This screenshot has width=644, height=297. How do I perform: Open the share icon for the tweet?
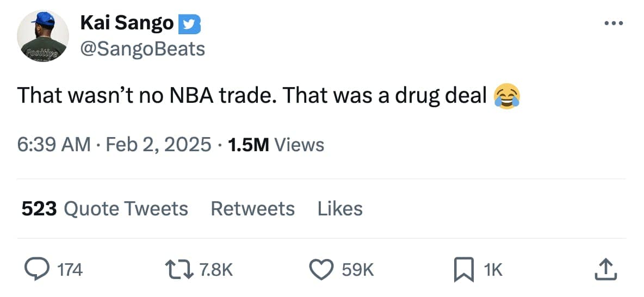(x=606, y=269)
